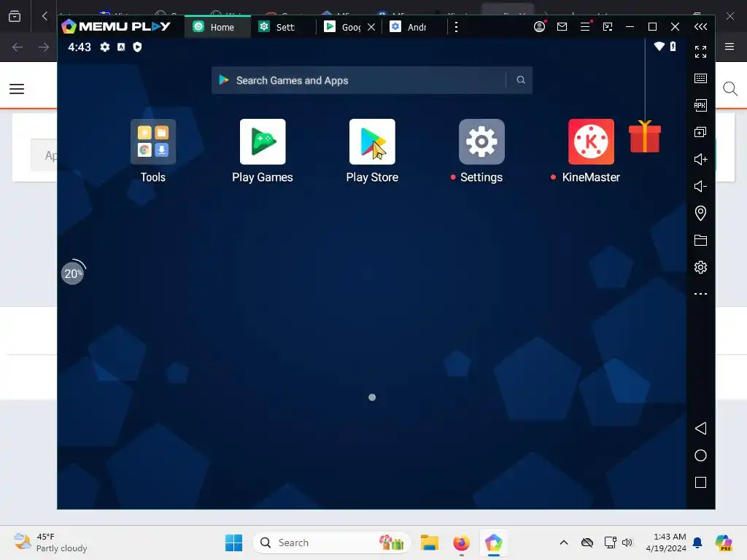
Task: Launch the Play Games app
Action: pyautogui.click(x=263, y=141)
